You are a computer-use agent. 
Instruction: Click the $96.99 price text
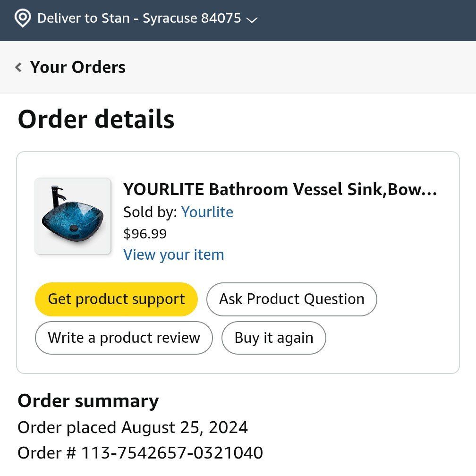(144, 233)
